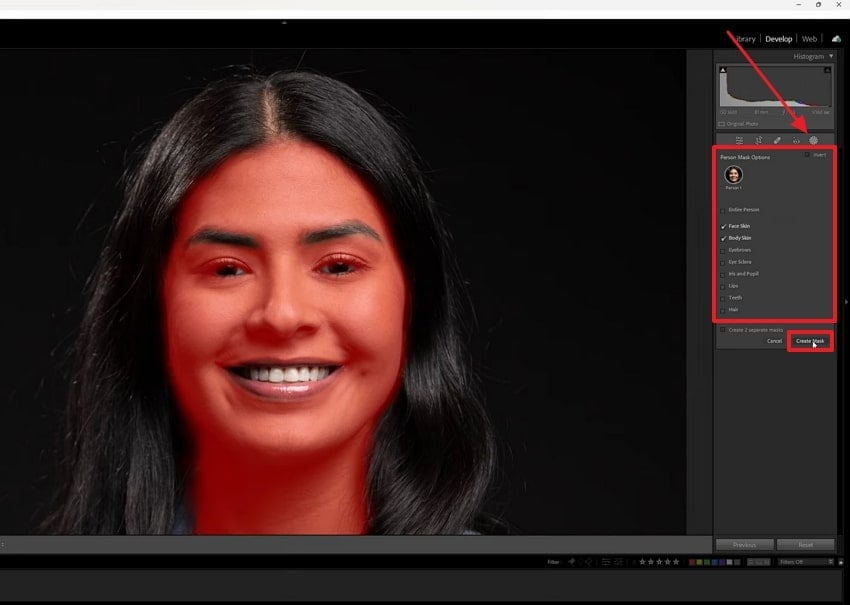Uncheck the Face Skin option

(x=723, y=226)
